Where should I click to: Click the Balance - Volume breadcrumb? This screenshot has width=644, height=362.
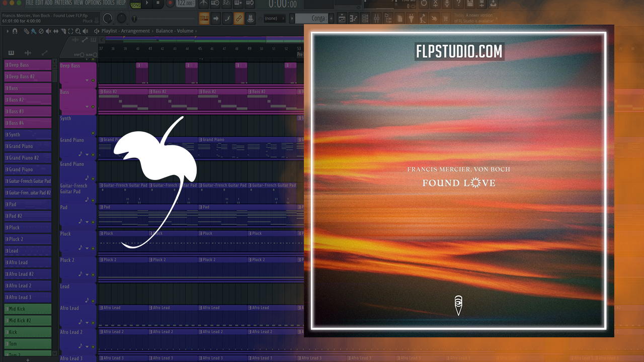(x=175, y=31)
